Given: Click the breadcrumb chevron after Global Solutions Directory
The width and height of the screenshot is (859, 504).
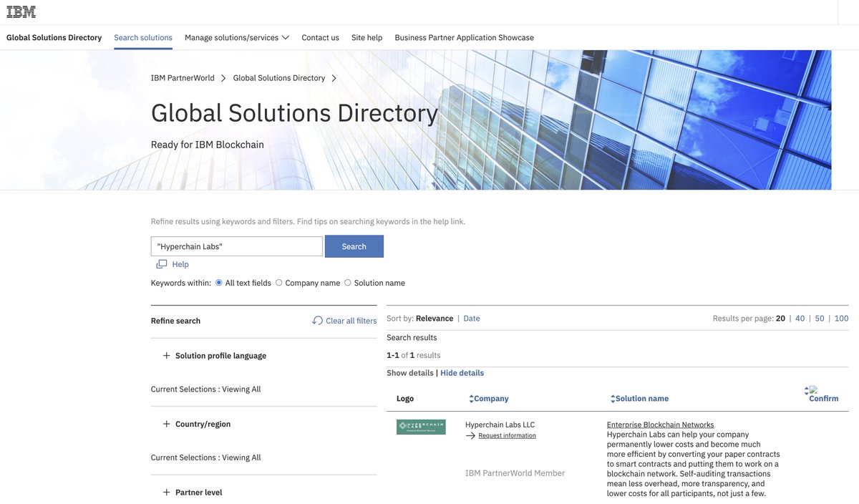Looking at the screenshot, I should (x=334, y=78).
